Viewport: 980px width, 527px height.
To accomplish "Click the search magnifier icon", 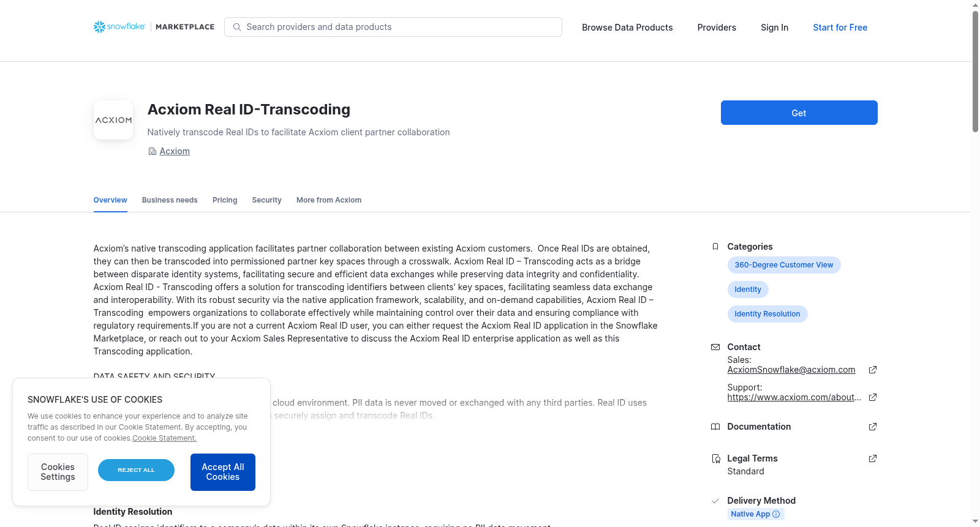I will pyautogui.click(x=237, y=27).
